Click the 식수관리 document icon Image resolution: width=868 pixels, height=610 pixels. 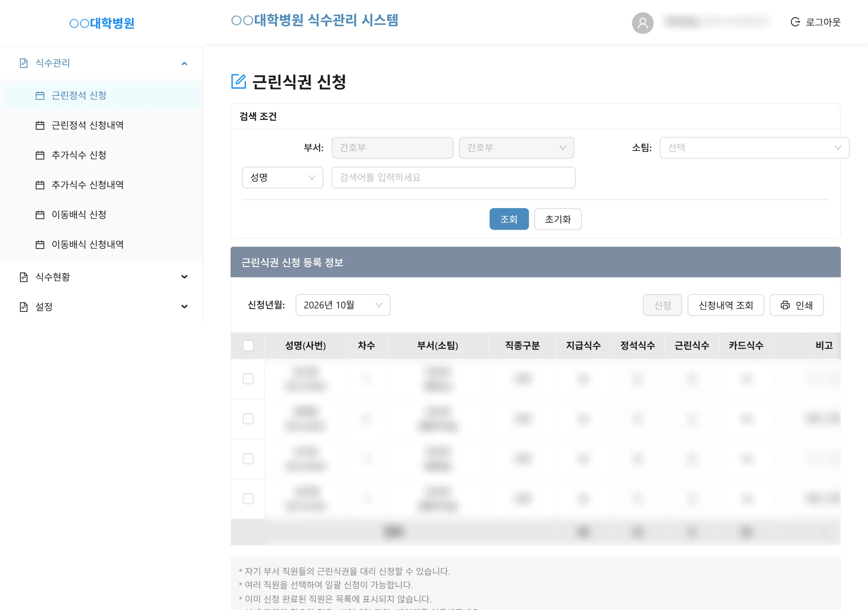pyautogui.click(x=24, y=63)
